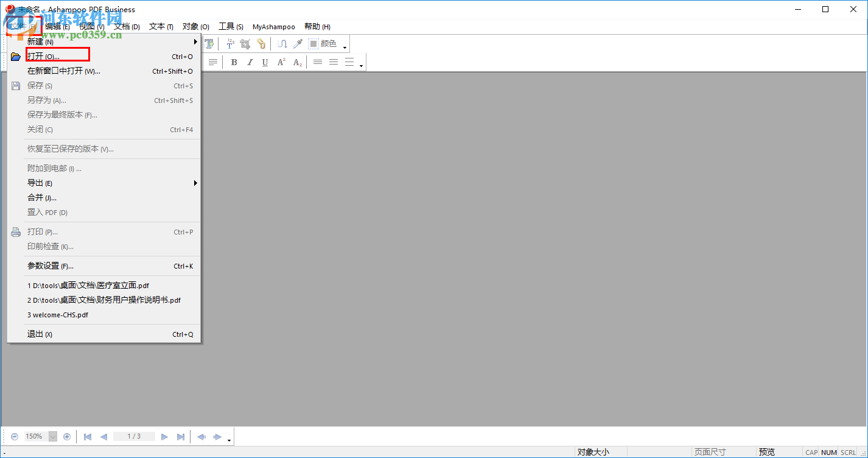Click the next page arrow
This screenshot has width=868, height=458.
[164, 437]
